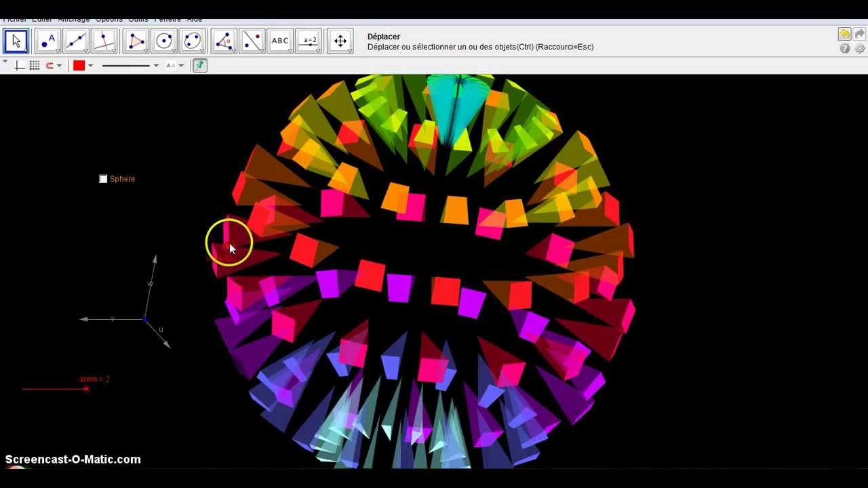This screenshot has width=868, height=488.
Task: Click the point capture magnet icon
Action: (50, 66)
